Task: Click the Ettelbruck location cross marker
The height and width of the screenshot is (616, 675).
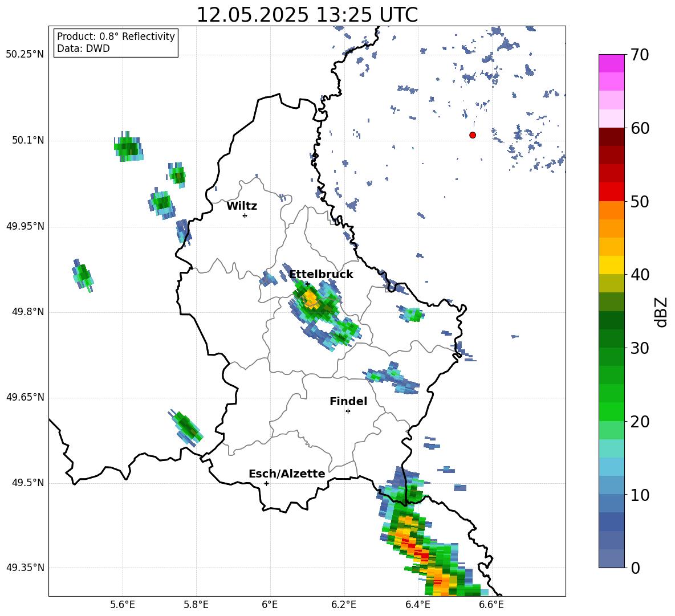Action: [x=307, y=284]
